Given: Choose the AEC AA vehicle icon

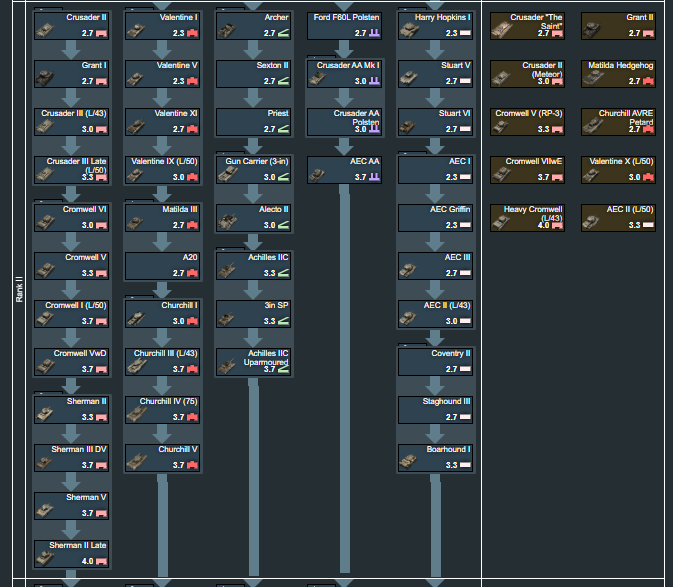Looking at the screenshot, I should (320, 174).
